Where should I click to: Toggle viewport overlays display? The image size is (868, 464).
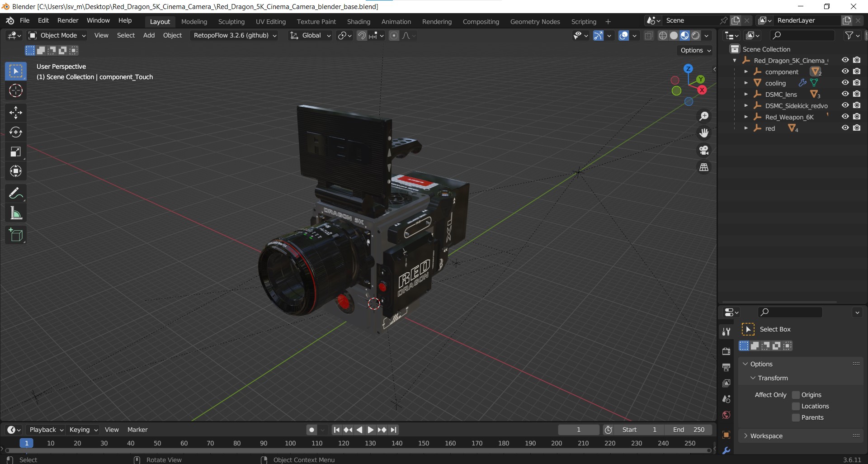[x=623, y=36]
